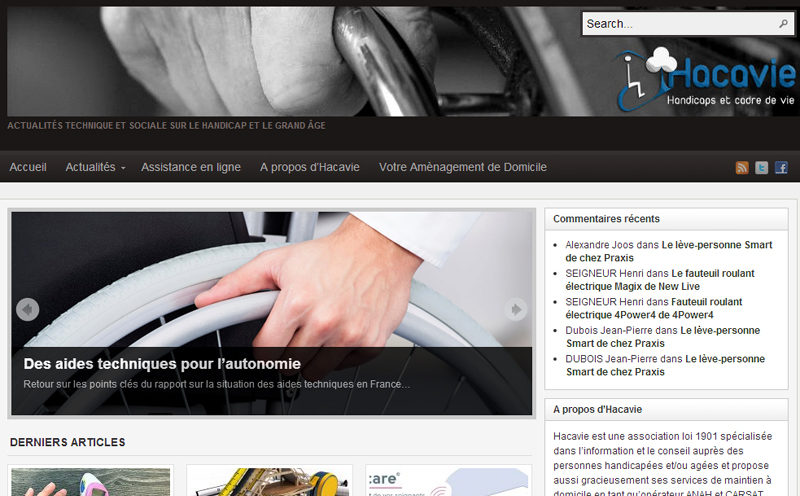This screenshot has width=800, height=496.
Task: Open Le fauteuil roulant électrique Magix de New Live
Action: click(660, 280)
